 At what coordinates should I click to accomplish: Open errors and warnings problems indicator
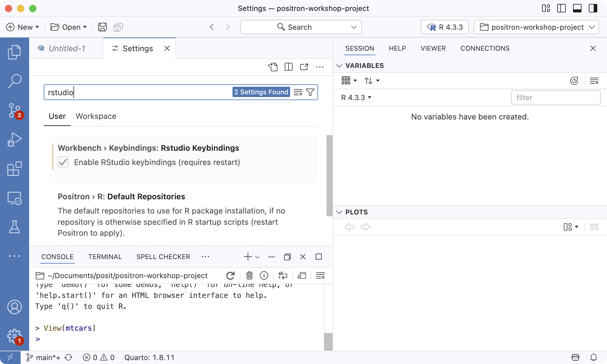click(x=99, y=358)
